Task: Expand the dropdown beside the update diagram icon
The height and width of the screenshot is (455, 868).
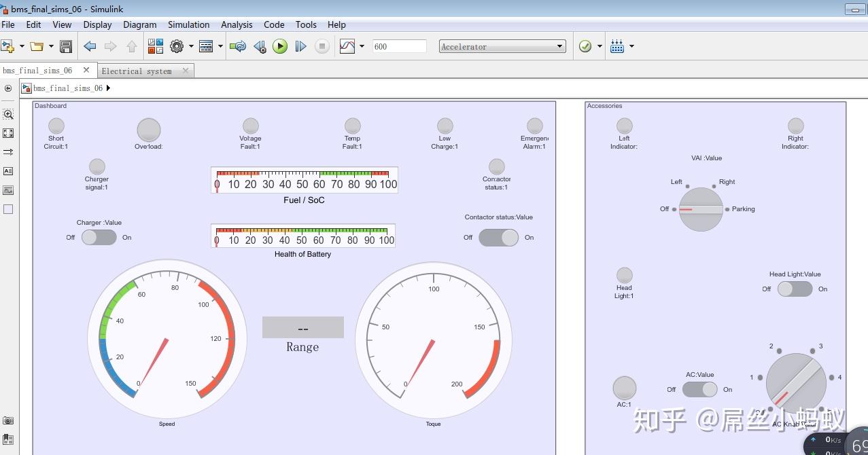Action: [x=600, y=45]
